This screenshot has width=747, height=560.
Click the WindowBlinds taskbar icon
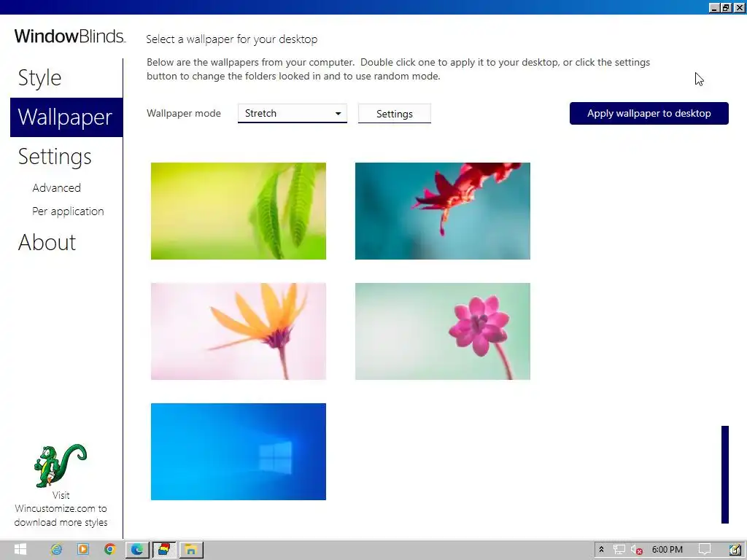point(164,550)
